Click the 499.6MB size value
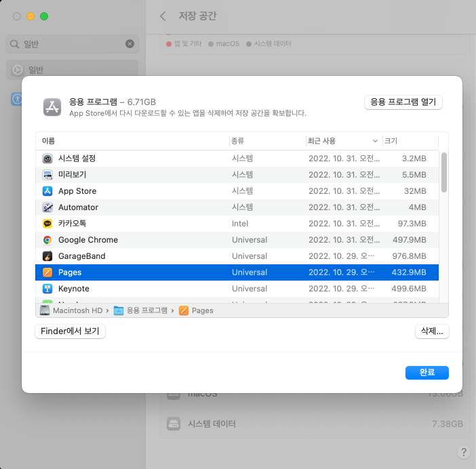Screen dimensions: 476x469 point(409,289)
